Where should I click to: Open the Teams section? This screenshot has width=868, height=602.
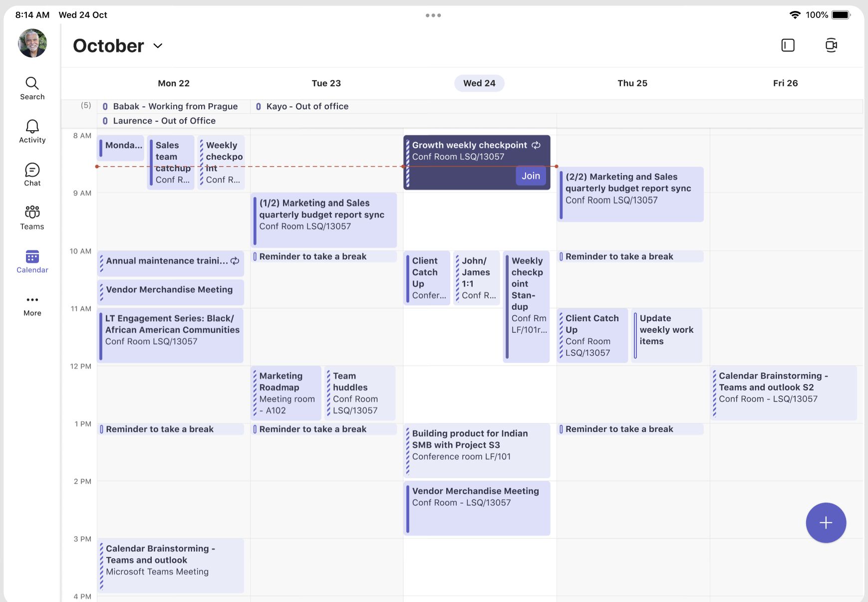pyautogui.click(x=32, y=218)
